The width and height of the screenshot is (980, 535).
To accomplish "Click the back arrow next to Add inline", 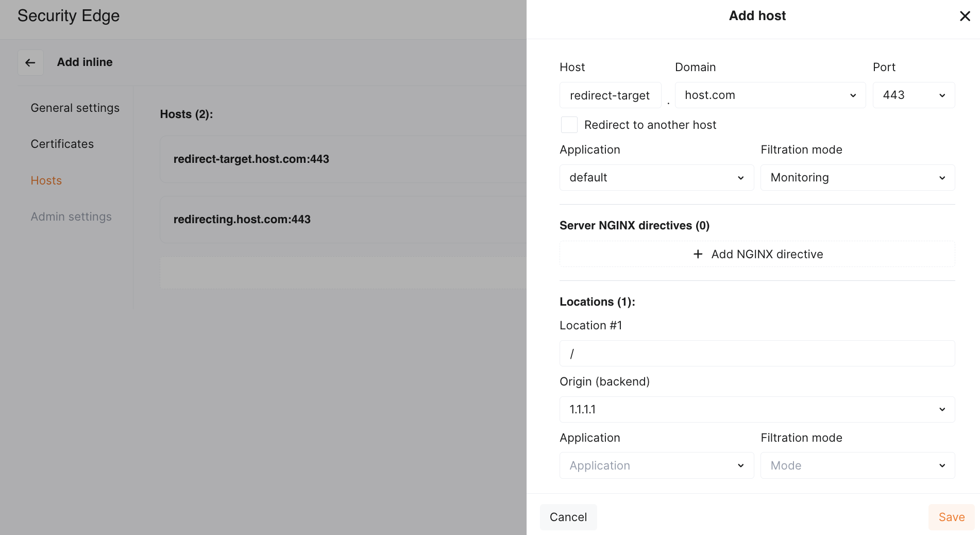I will (x=30, y=62).
